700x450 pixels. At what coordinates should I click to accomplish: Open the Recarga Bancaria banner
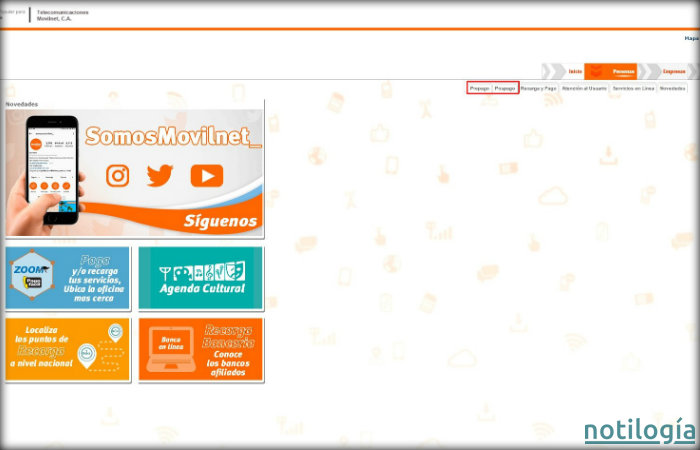[x=201, y=349]
